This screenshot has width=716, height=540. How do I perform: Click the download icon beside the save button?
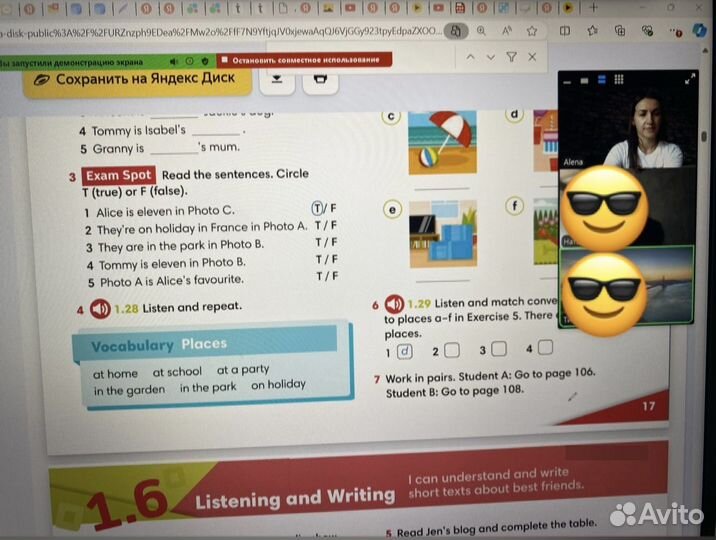(277, 78)
